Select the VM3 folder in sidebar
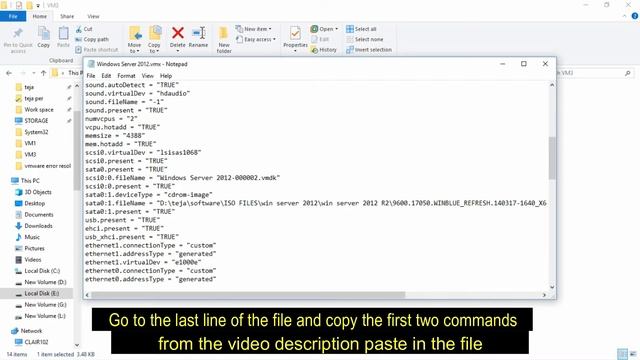 pyautogui.click(x=30, y=154)
